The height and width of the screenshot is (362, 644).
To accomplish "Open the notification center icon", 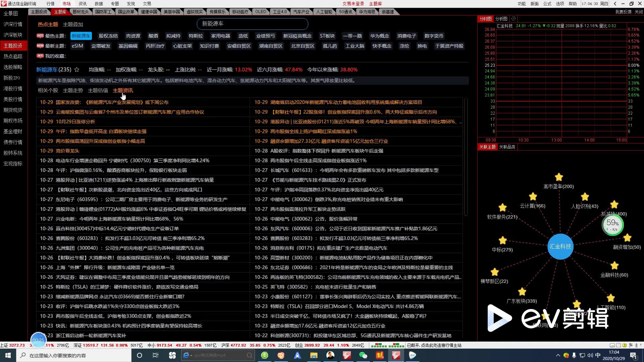I will (633, 355).
